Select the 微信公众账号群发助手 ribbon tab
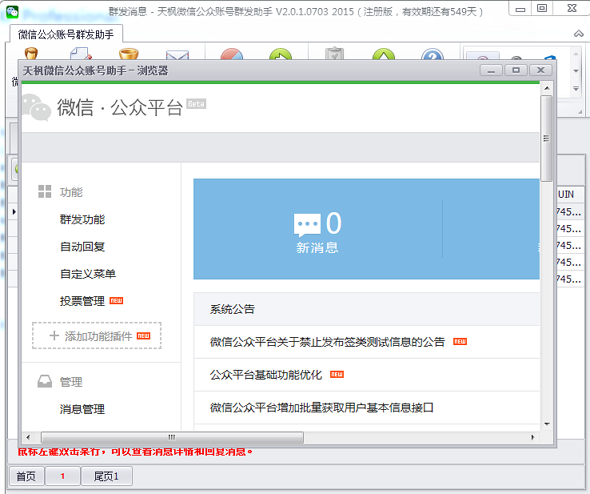Image resolution: width=590 pixels, height=494 pixels. pos(66,35)
